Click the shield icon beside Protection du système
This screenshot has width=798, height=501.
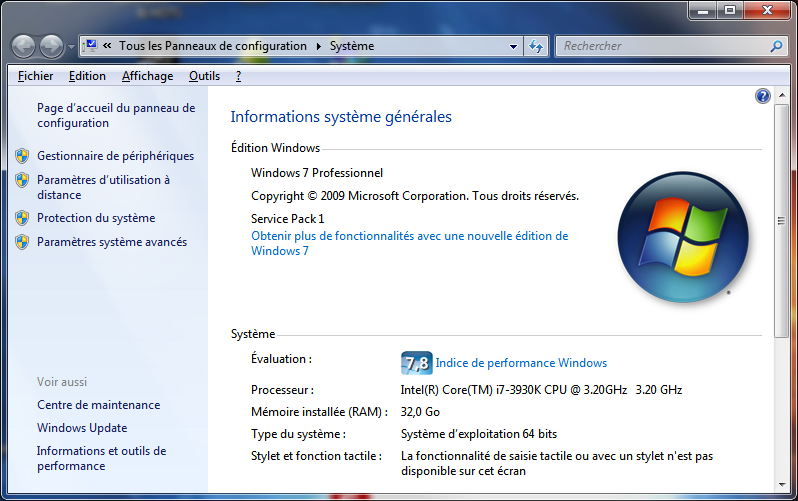pos(22,218)
